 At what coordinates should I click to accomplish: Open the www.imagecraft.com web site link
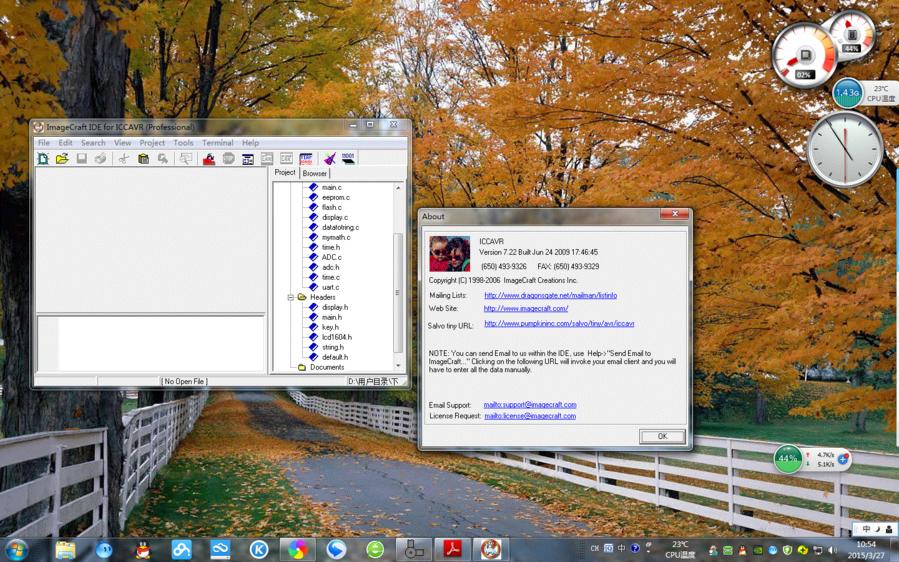pyautogui.click(x=526, y=309)
